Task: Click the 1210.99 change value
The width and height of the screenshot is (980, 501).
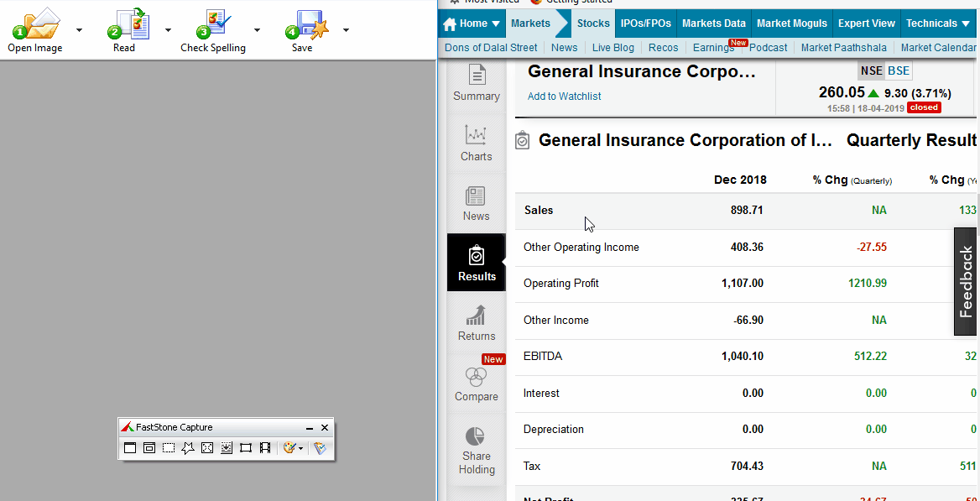Action: point(868,284)
